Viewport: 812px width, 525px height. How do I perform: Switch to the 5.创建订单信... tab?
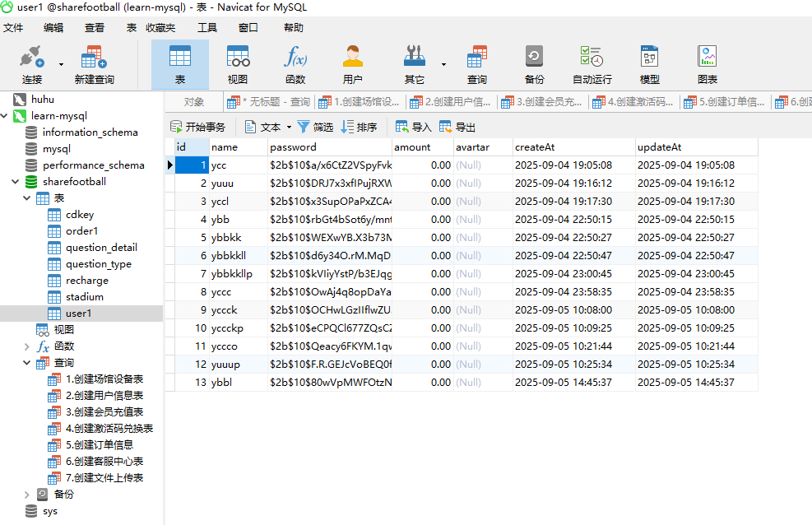[725, 102]
